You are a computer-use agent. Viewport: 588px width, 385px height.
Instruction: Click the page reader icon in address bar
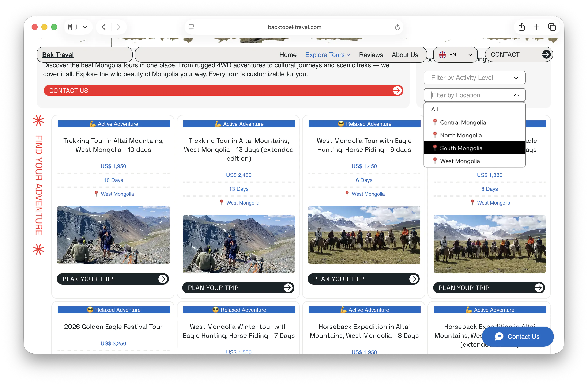pyautogui.click(x=191, y=27)
